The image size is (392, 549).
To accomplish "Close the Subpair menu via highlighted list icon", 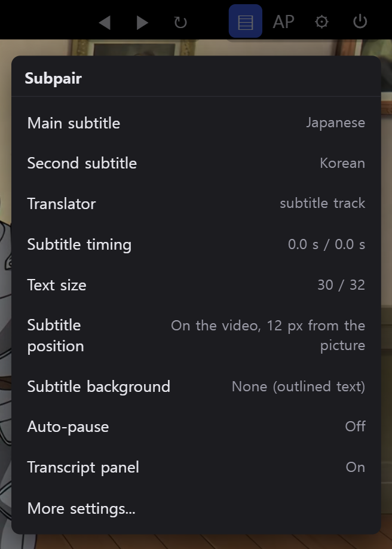I will pyautogui.click(x=245, y=22).
